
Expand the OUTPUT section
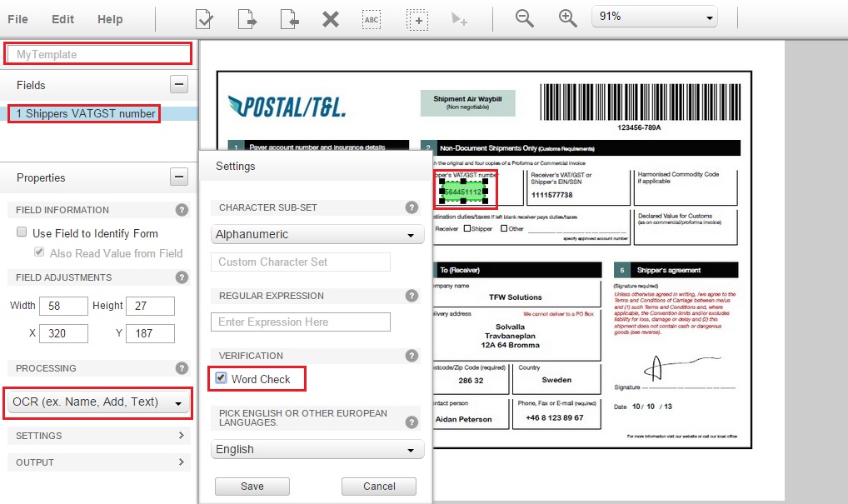pos(98,462)
